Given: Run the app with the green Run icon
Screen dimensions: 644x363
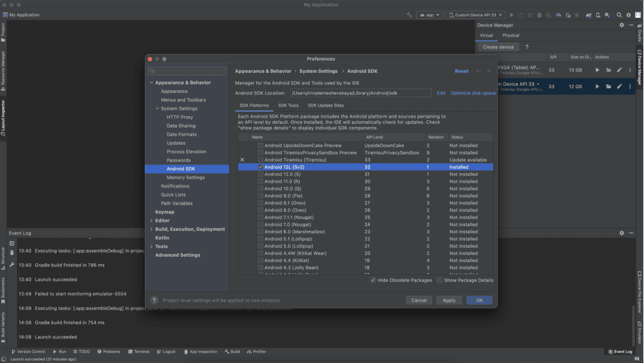Looking at the screenshot, I should (512, 15).
